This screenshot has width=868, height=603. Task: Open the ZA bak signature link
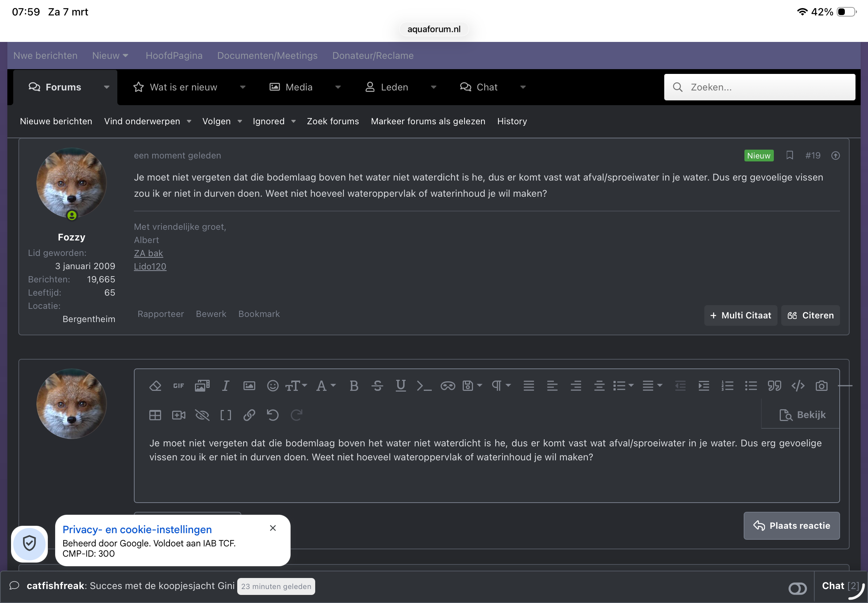click(x=148, y=253)
